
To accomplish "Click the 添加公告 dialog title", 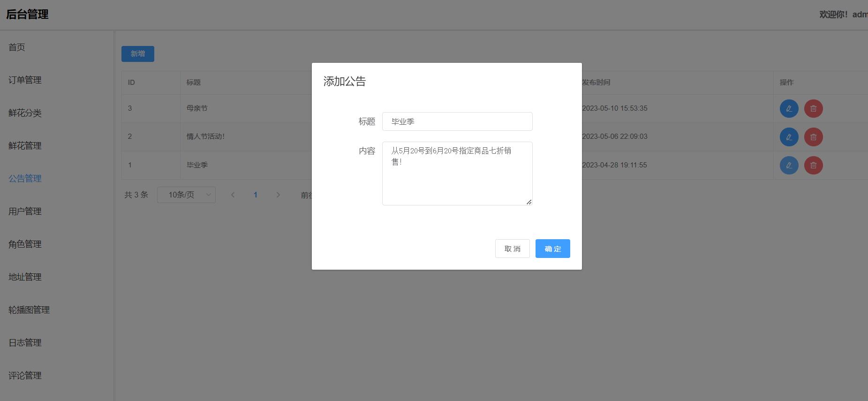I will click(345, 81).
